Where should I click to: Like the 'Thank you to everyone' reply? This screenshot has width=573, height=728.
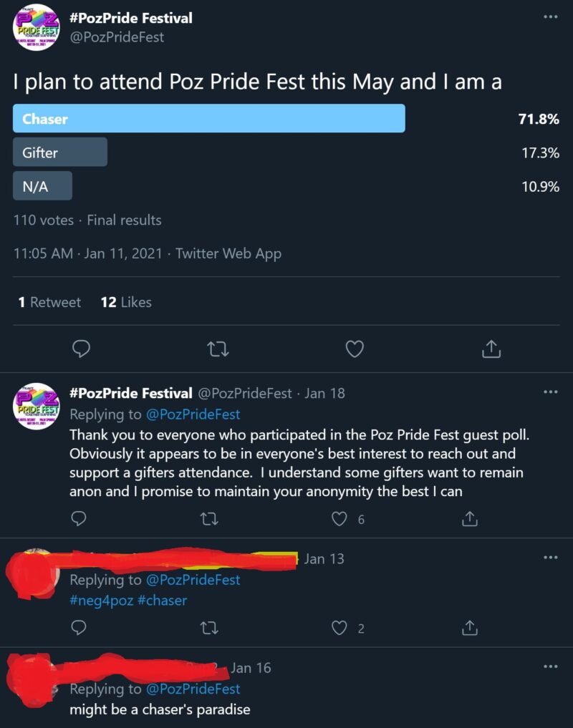(341, 519)
